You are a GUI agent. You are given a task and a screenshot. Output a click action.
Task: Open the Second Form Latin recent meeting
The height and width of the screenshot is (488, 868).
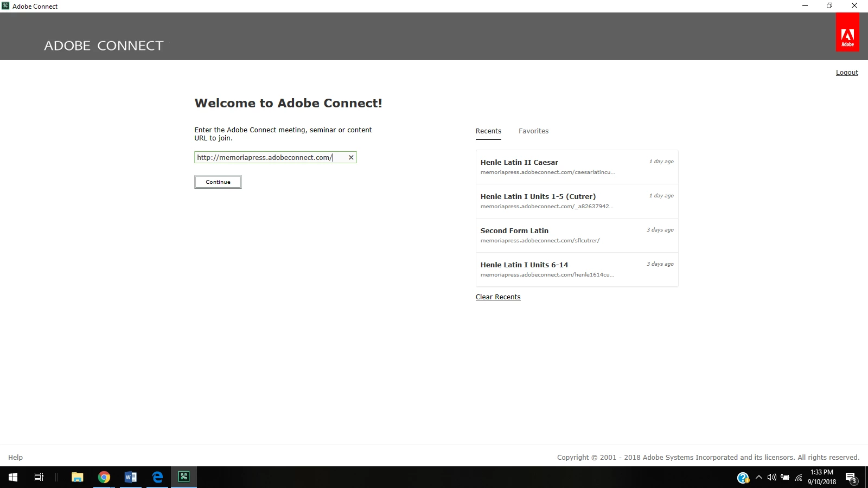[577, 235]
